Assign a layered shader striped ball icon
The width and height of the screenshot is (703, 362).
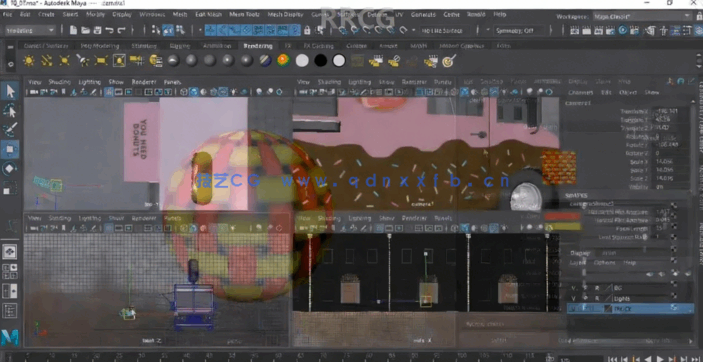[265, 61]
